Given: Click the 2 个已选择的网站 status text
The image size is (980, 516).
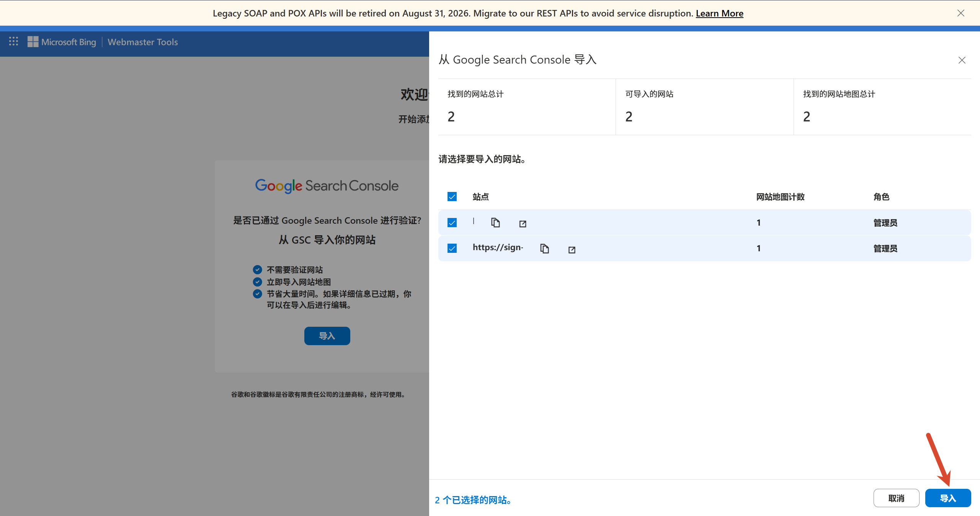Looking at the screenshot, I should pos(474,500).
